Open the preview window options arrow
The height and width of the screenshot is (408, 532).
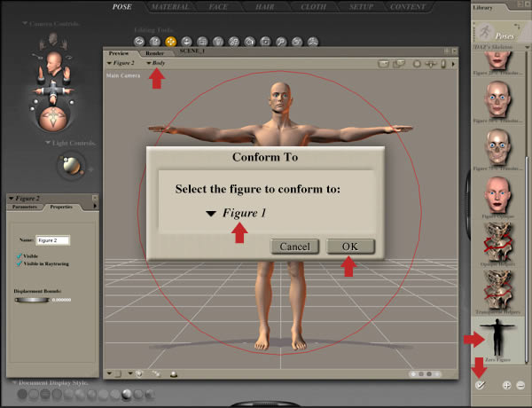(453, 64)
